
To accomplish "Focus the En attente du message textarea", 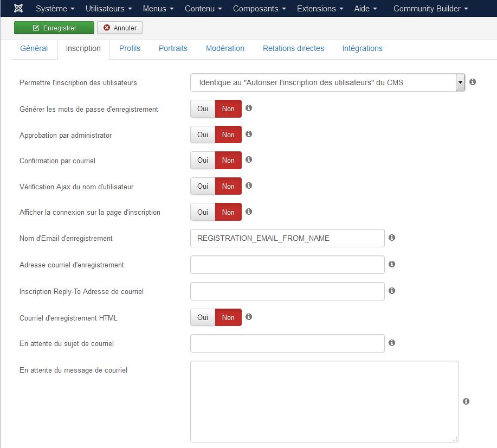I will coord(325,402).
